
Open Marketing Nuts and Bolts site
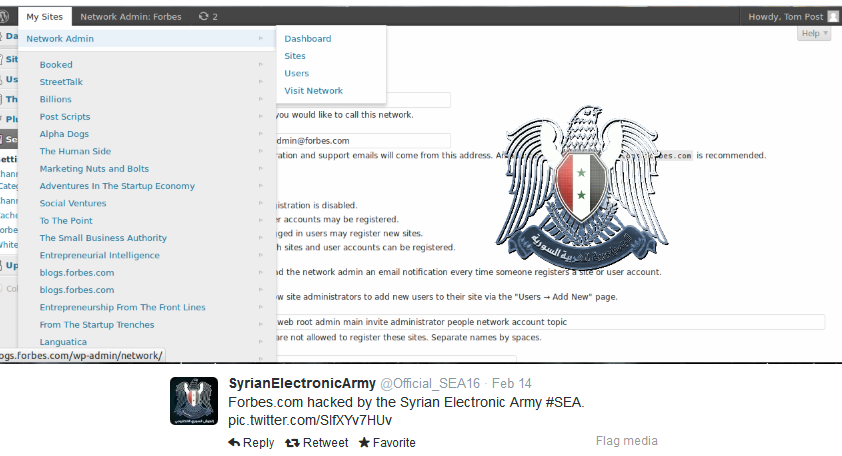point(94,169)
